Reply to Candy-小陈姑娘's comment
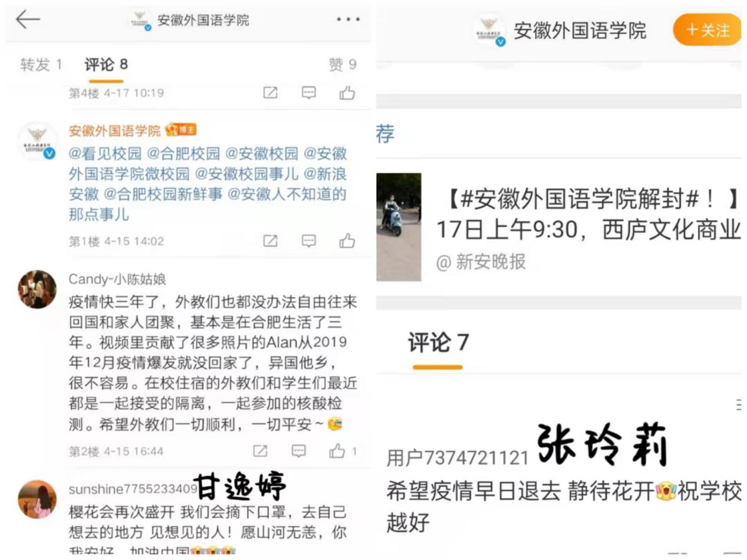Viewport: 747px width, 560px height. [299, 451]
